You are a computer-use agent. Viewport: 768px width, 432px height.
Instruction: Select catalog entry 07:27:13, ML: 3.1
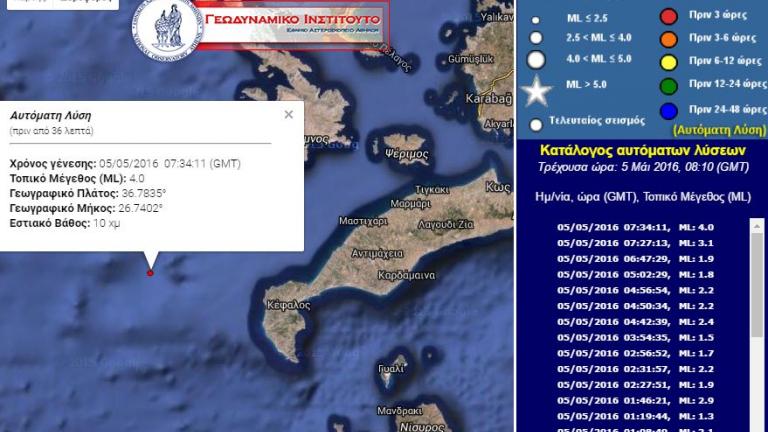pyautogui.click(x=635, y=243)
